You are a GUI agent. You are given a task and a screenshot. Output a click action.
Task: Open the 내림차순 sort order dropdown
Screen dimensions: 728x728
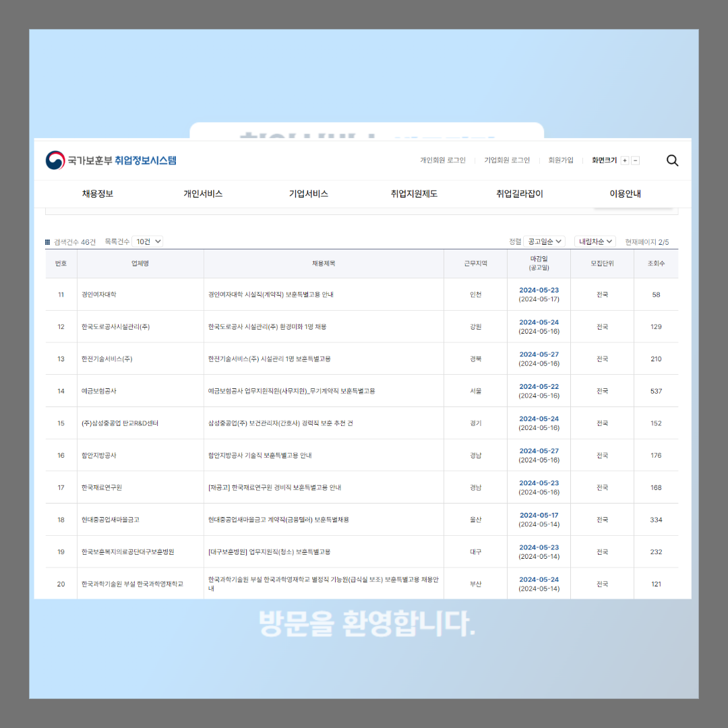click(595, 241)
